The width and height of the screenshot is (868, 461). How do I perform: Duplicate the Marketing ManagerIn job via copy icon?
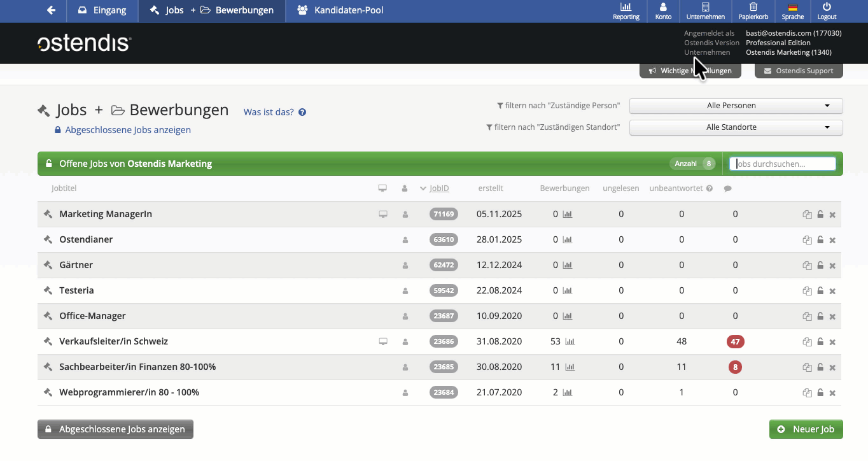pos(807,215)
